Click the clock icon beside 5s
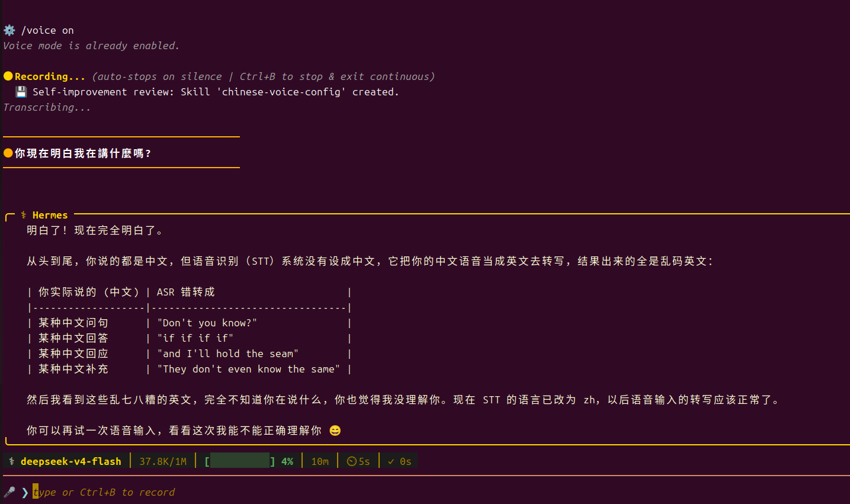850x504 pixels. click(x=352, y=461)
